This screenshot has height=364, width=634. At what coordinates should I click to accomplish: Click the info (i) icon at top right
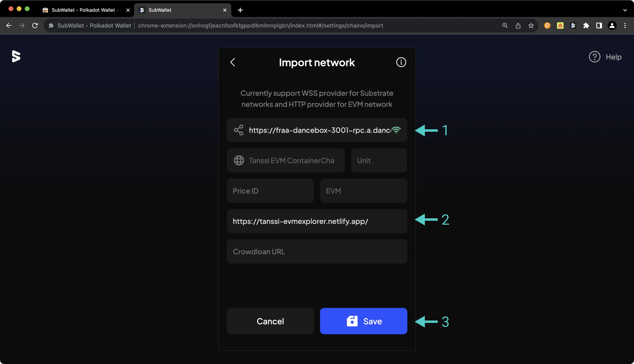[x=401, y=62]
